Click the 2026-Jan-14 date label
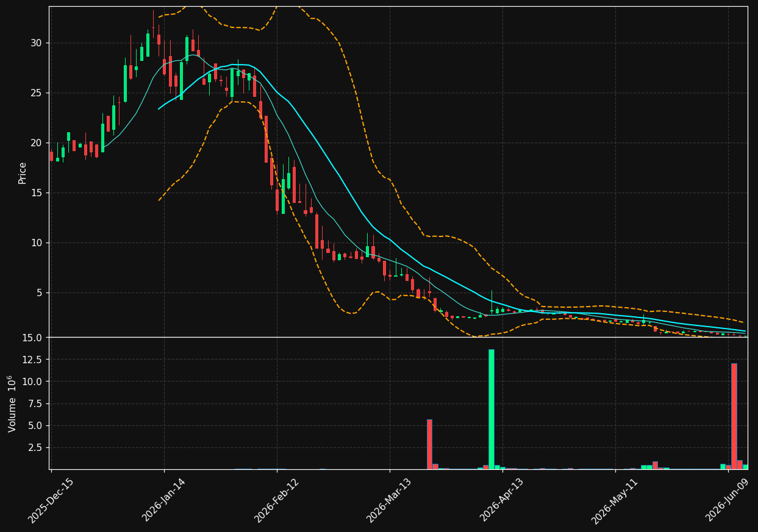This screenshot has width=758, height=532. click(163, 500)
